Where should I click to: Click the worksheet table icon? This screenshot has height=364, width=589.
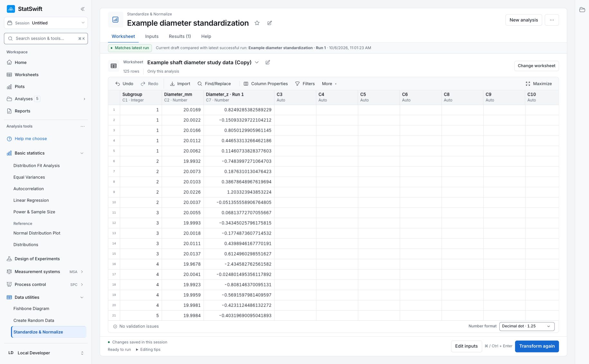(114, 66)
